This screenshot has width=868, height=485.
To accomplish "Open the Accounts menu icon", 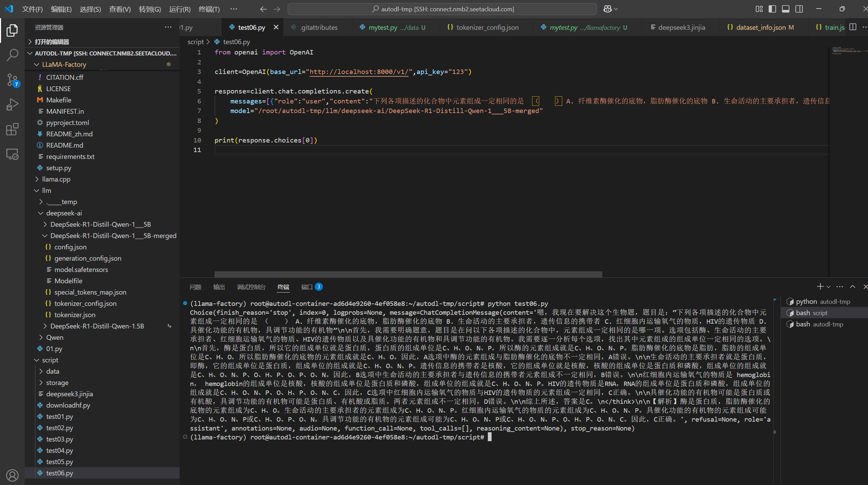I will 12,475.
